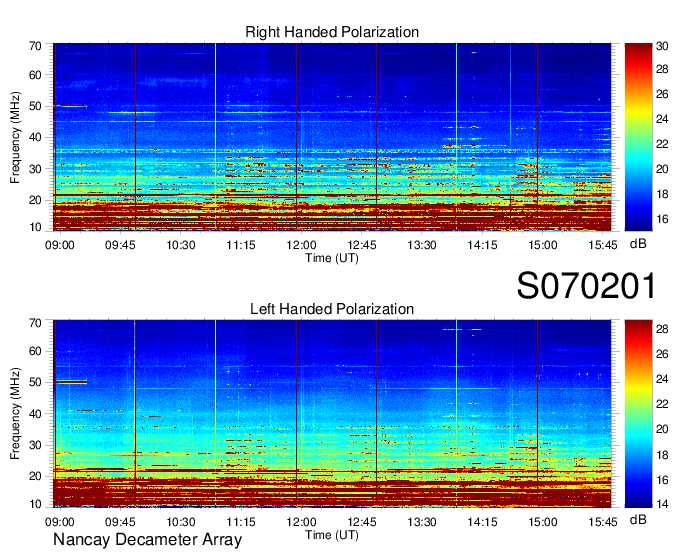Click the Left Handed Polarization spectrogram image
The width and height of the screenshot is (680, 552).
332,414
